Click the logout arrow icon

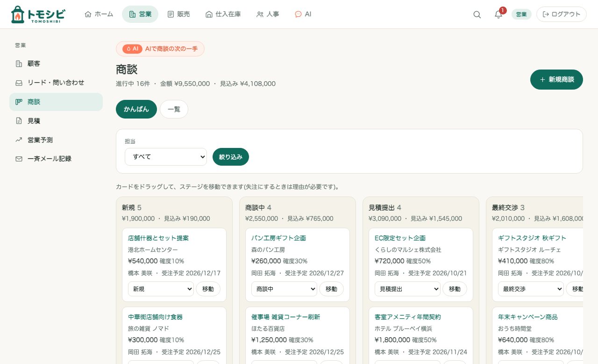pos(546,14)
